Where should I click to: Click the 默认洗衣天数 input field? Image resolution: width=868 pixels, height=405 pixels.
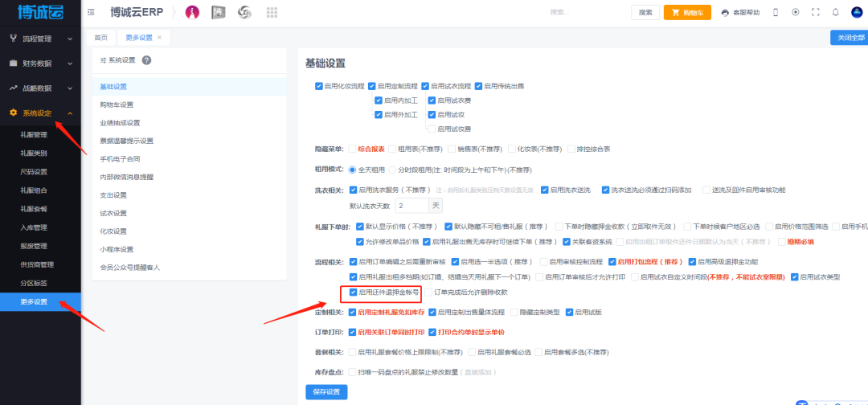(411, 205)
